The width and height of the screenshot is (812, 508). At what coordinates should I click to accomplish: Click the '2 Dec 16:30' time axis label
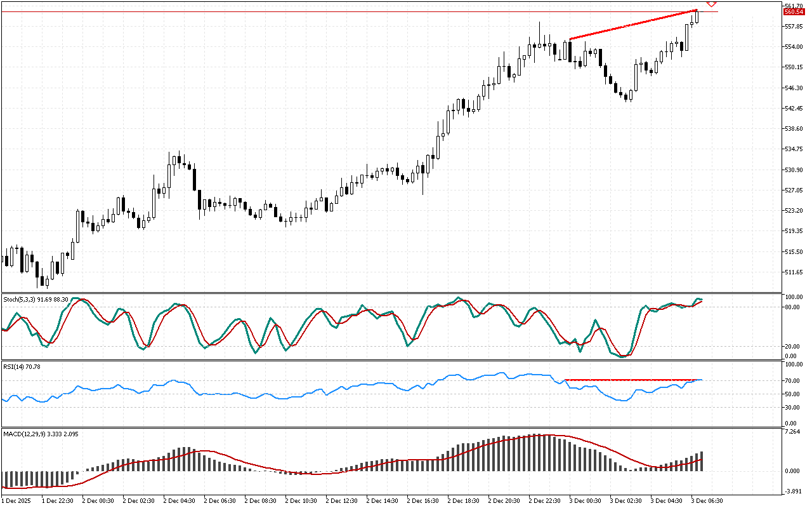(422, 500)
